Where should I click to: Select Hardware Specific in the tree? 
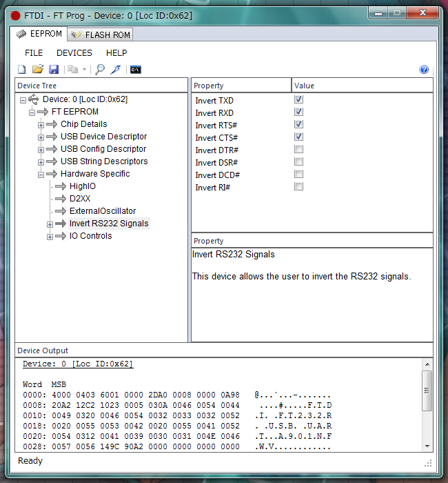click(95, 174)
